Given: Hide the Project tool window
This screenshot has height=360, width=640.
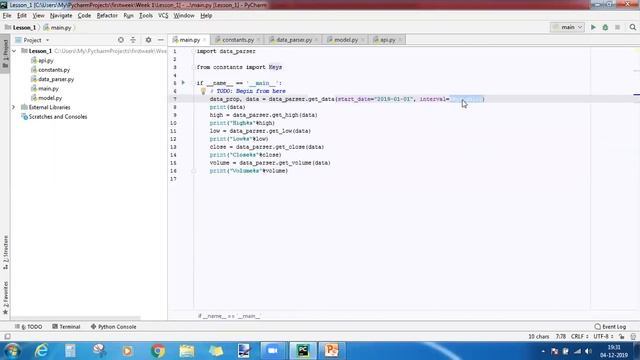Looking at the screenshot, I should click(161, 40).
